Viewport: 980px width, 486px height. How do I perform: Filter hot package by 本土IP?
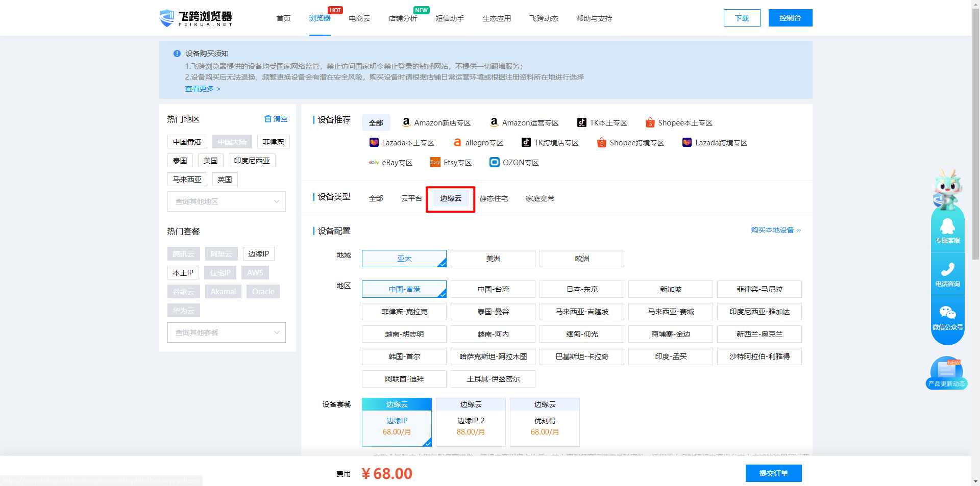click(183, 273)
